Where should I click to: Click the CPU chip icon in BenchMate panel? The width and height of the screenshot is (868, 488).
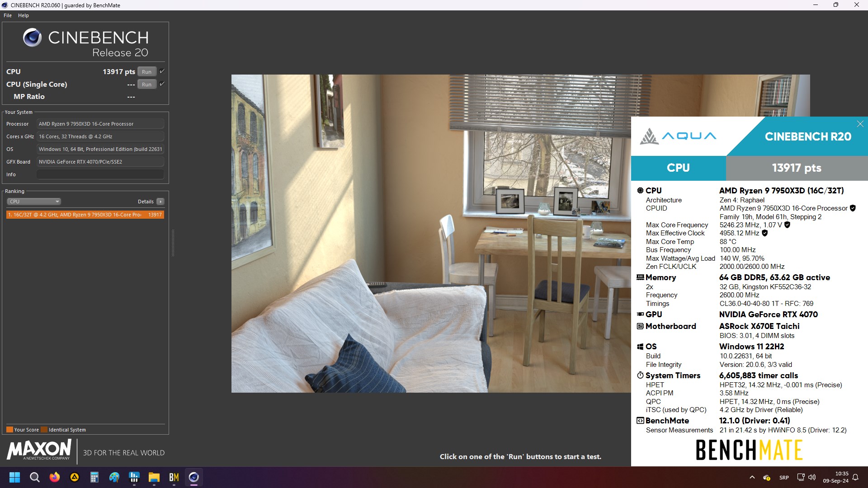click(x=640, y=191)
